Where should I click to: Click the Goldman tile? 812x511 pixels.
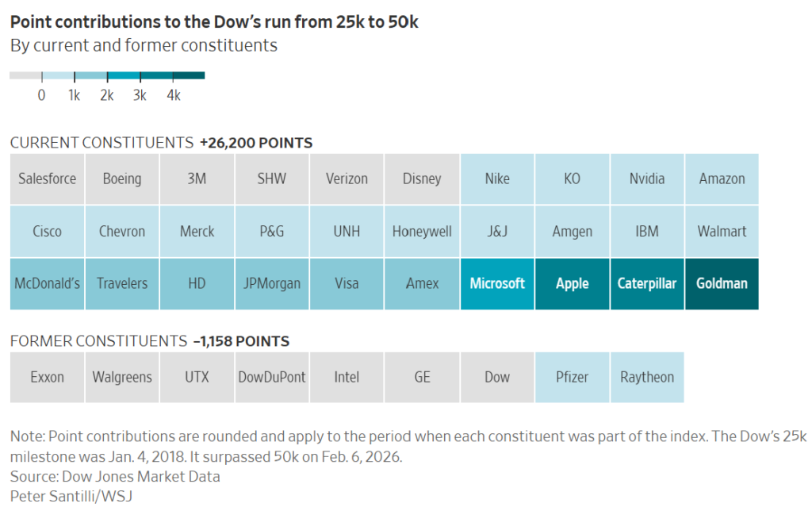722,283
